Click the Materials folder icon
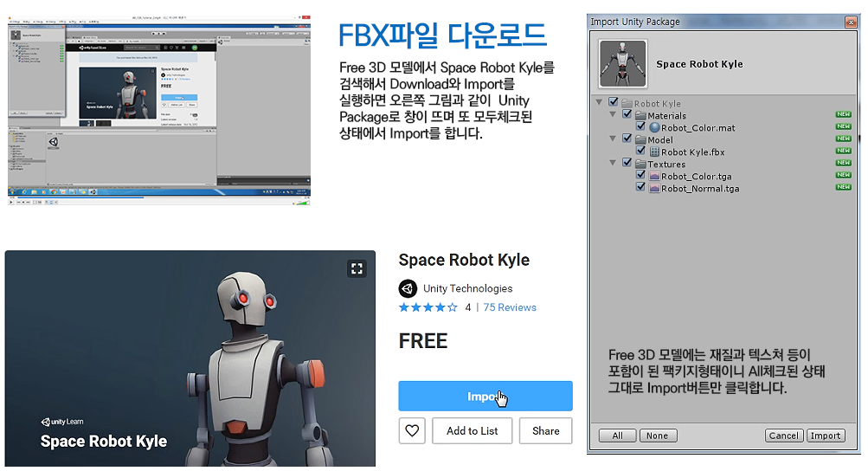Viewport: 868px width, 471px height. point(640,115)
